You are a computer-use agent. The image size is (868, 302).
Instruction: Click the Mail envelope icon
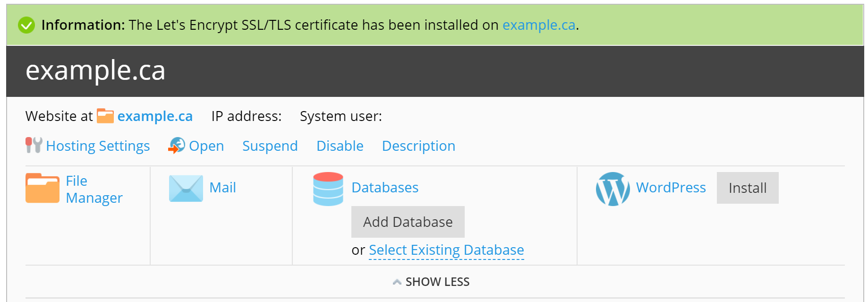click(x=186, y=188)
